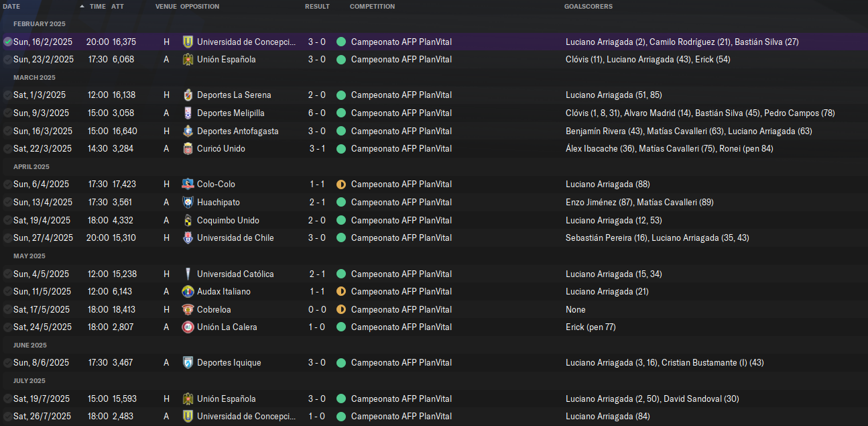Sort fixtures by the Goalscorers column header
The height and width of the screenshot is (426, 868).
588,6
